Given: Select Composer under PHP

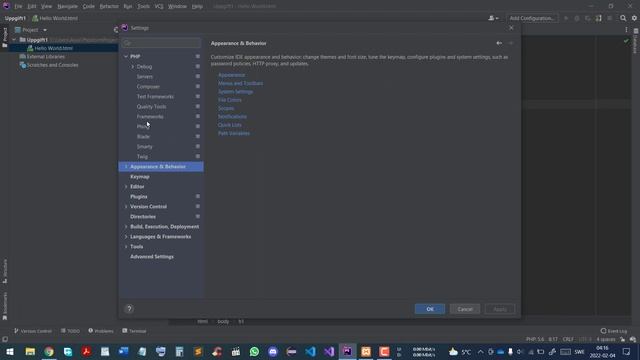Looking at the screenshot, I should (x=148, y=87).
